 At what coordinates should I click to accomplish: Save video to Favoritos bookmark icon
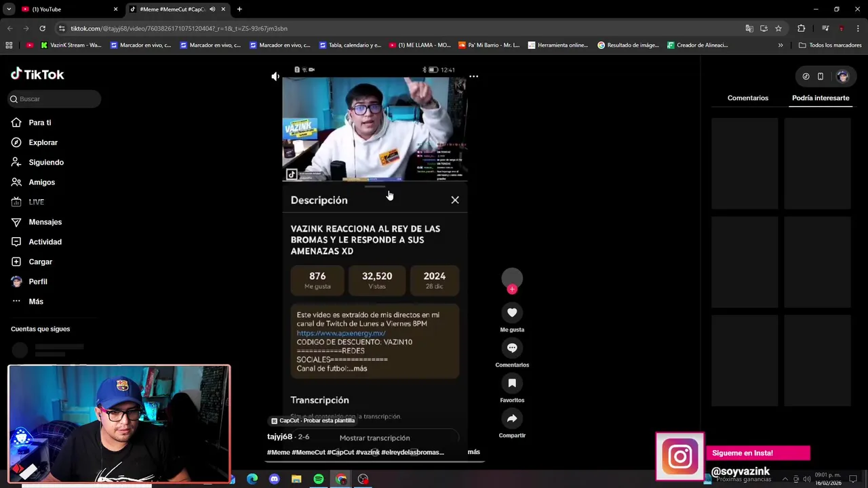(512, 383)
